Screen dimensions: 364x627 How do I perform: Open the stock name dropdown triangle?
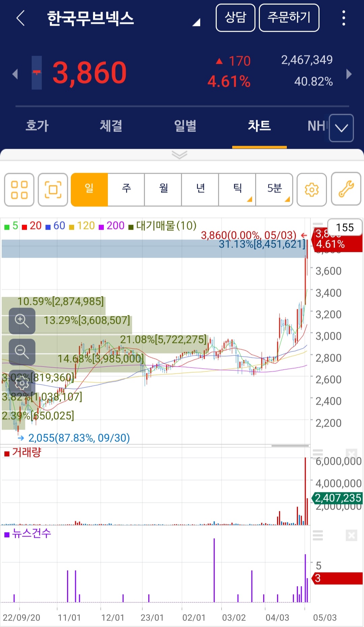pyautogui.click(x=196, y=23)
